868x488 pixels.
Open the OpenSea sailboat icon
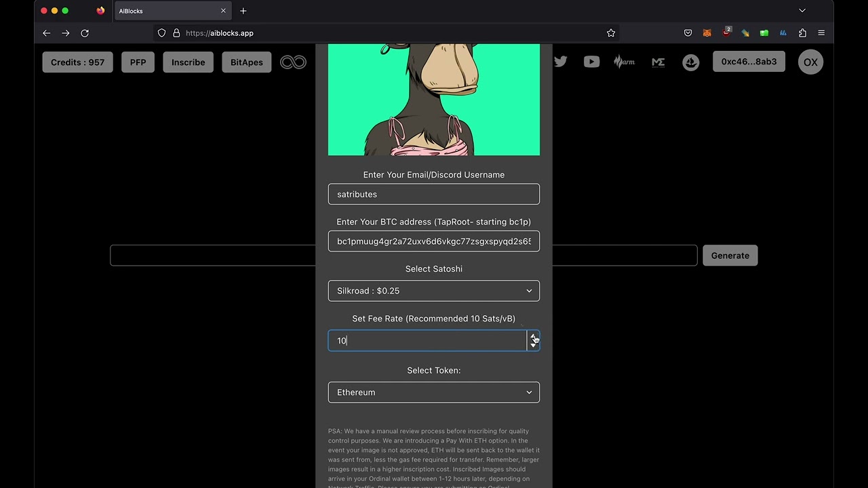click(690, 62)
